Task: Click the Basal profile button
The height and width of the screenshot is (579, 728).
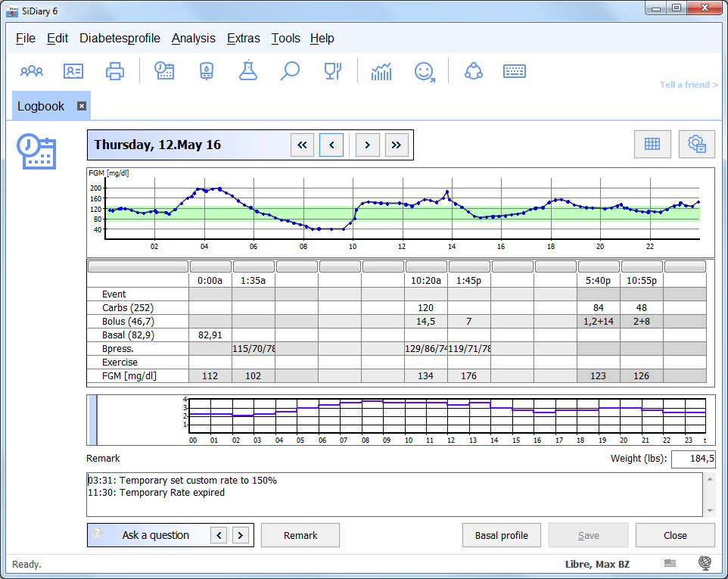Action: point(501,535)
